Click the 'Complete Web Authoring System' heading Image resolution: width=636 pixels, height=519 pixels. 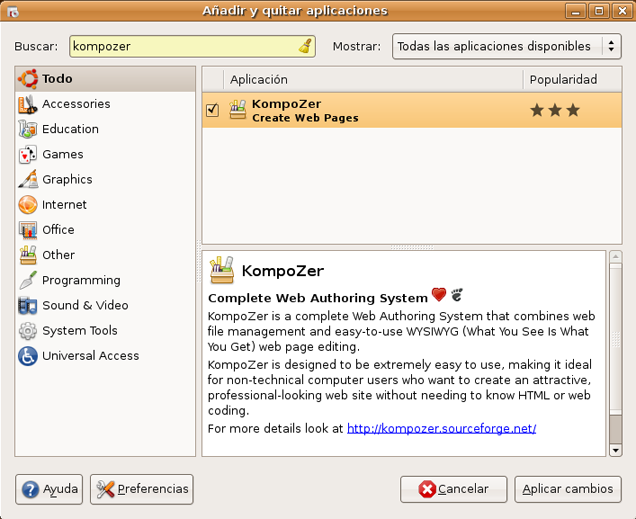click(318, 298)
